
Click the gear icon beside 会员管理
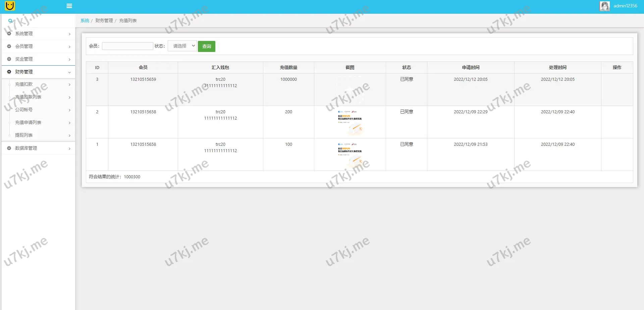[x=9, y=46]
